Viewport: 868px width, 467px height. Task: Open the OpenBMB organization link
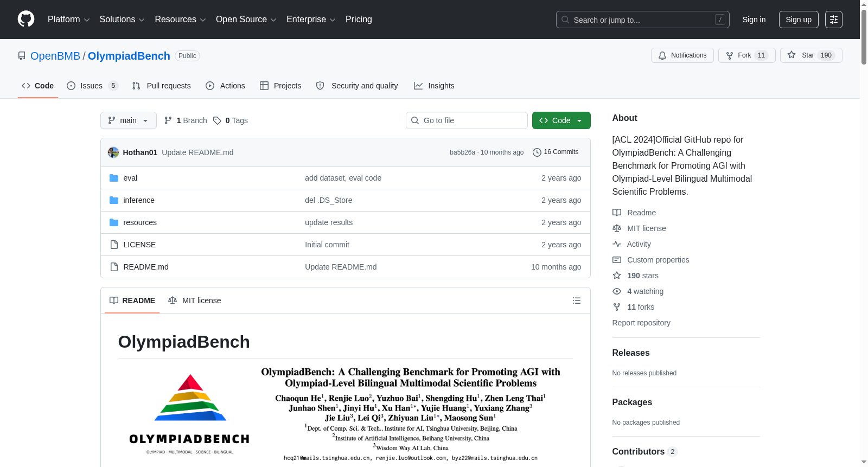click(x=55, y=56)
